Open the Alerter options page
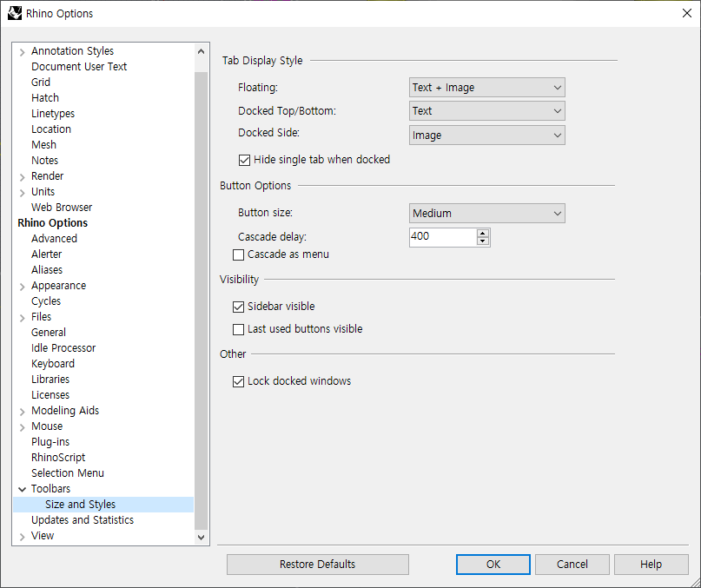The image size is (701, 588). tap(47, 254)
